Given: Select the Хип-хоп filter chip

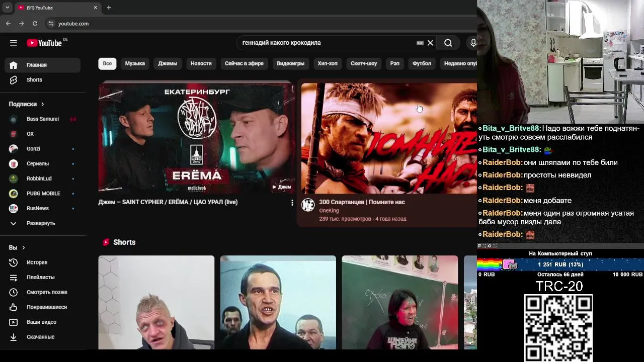Looking at the screenshot, I should (328, 63).
